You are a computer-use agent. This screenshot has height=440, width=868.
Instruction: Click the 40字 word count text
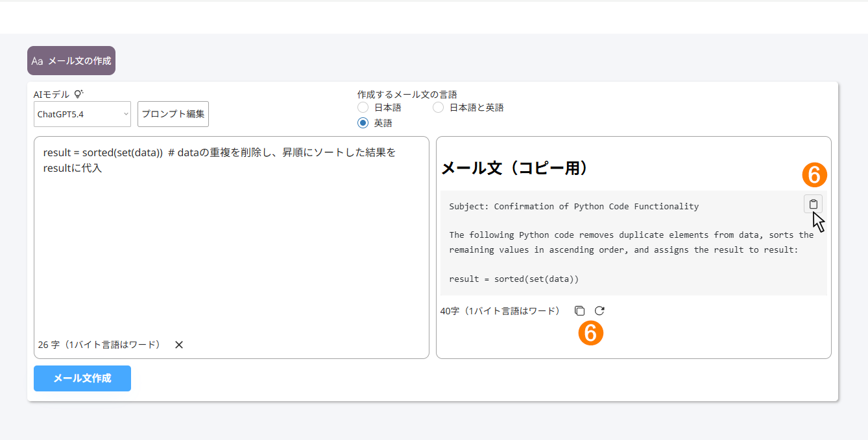click(500, 311)
